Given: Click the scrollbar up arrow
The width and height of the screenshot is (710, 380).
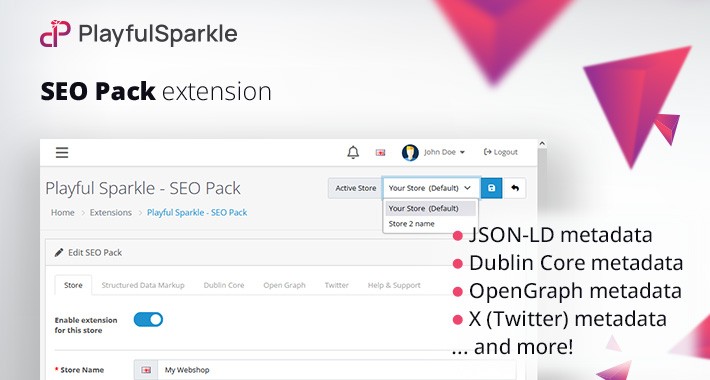Looking at the screenshot, I should [x=542, y=144].
